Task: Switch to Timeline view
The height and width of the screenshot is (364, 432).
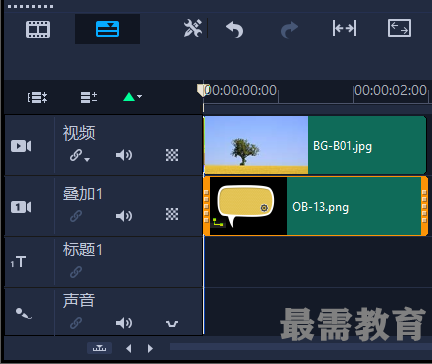Action: pos(107,29)
